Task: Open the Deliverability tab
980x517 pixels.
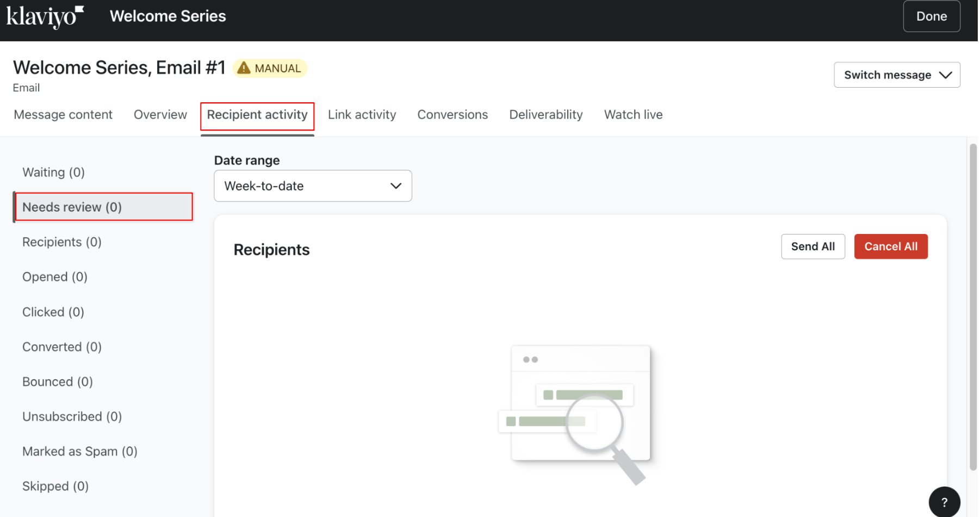Action: point(546,115)
